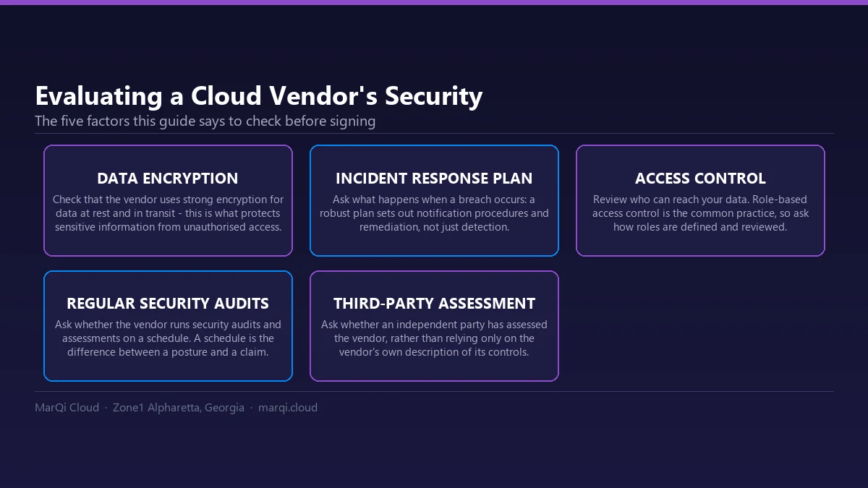
Task: Open the marqi.cloud footer link
Action: click(288, 408)
